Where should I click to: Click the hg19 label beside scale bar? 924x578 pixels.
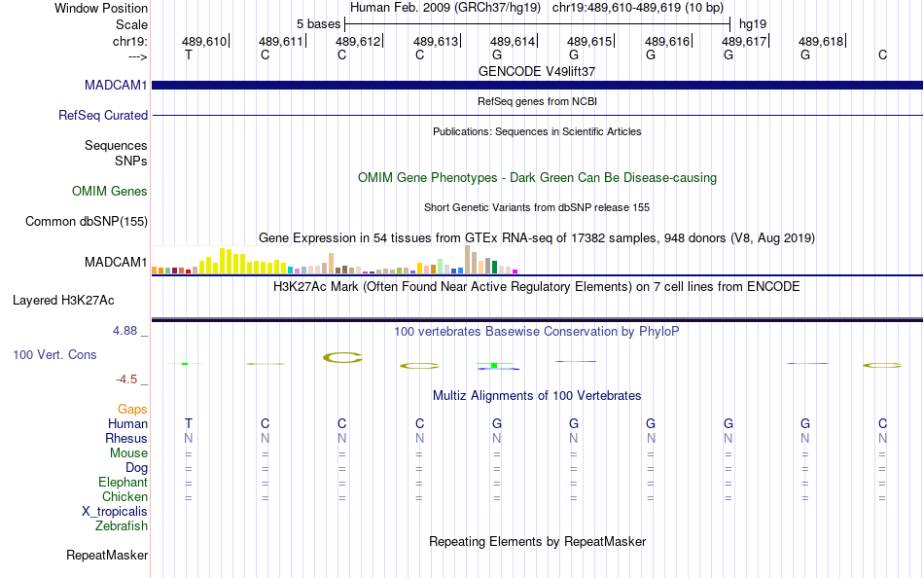pos(753,24)
